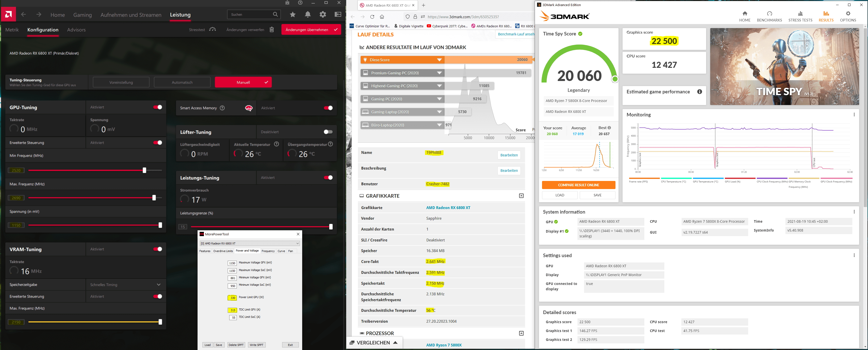This screenshot has height=350, width=868.
Task: Go back with the Radeon back arrow
Action: point(23,14)
